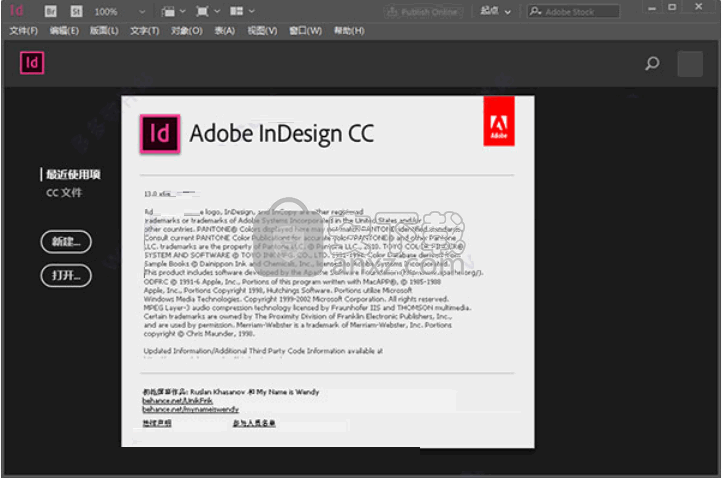Image resolution: width=722 pixels, height=478 pixels.
Task: Open the View Options dropdown
Action: [174, 11]
